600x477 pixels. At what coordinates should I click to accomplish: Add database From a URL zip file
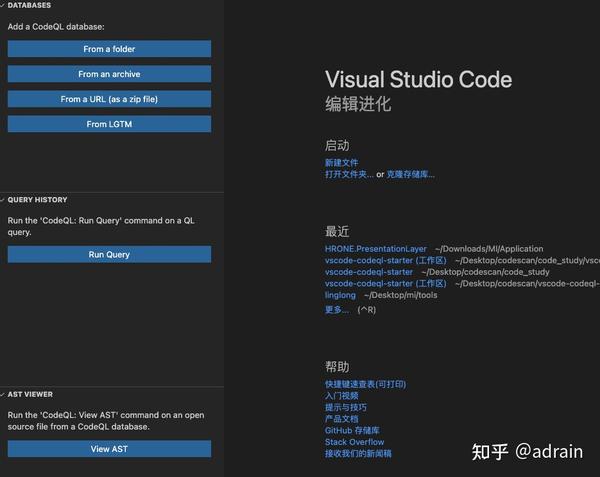(109, 99)
